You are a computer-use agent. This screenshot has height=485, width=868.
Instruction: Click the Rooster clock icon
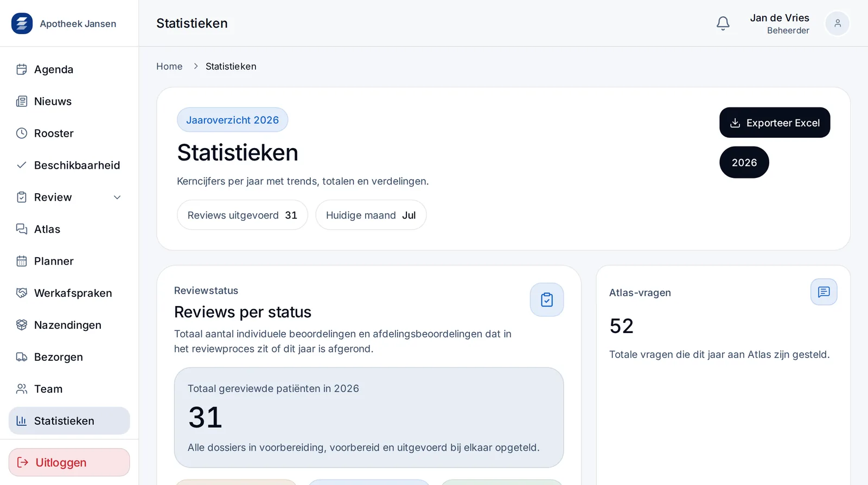tap(22, 133)
